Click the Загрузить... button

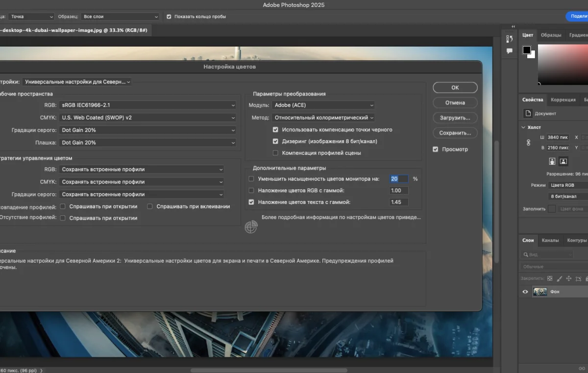coord(455,118)
